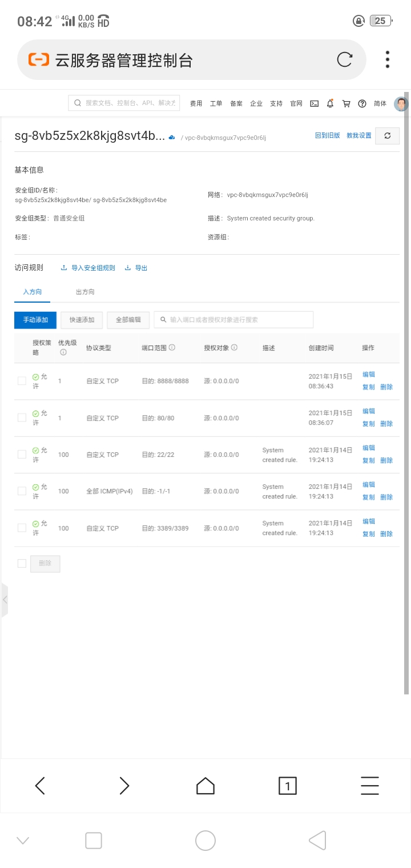Click the info icon beside 端口范围
Viewport: 411px width, 868px height.
pos(172,347)
